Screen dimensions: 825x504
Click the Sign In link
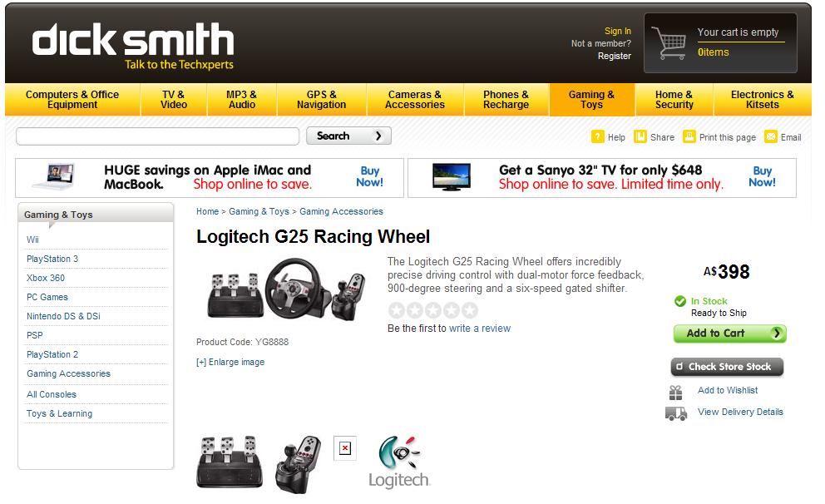click(x=618, y=31)
